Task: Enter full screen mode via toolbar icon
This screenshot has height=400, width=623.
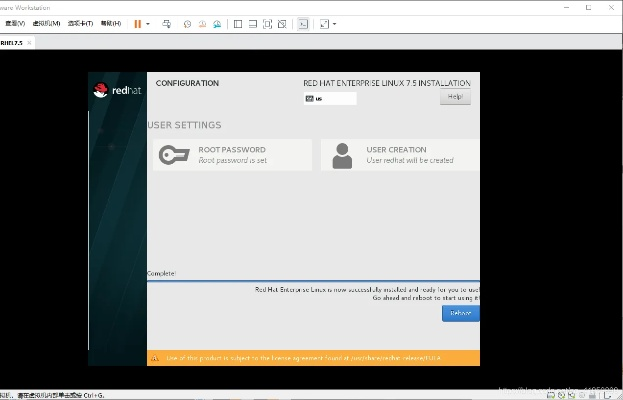Action: click(x=267, y=23)
